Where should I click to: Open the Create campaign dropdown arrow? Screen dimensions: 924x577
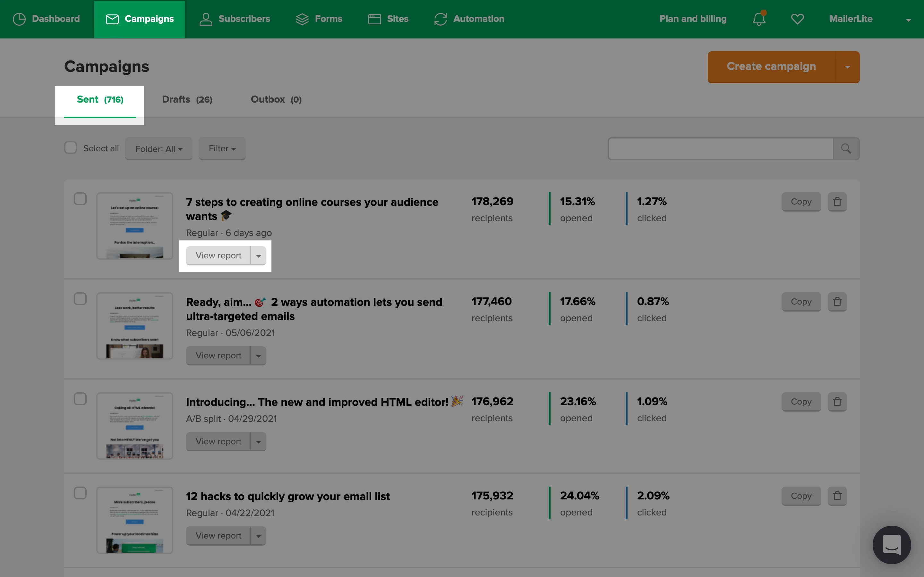coord(847,67)
